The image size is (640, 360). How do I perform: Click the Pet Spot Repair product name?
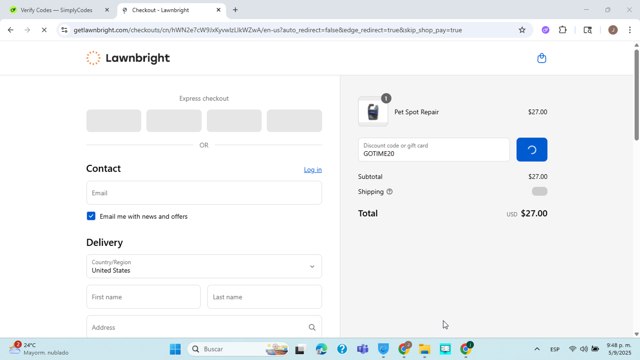click(416, 112)
